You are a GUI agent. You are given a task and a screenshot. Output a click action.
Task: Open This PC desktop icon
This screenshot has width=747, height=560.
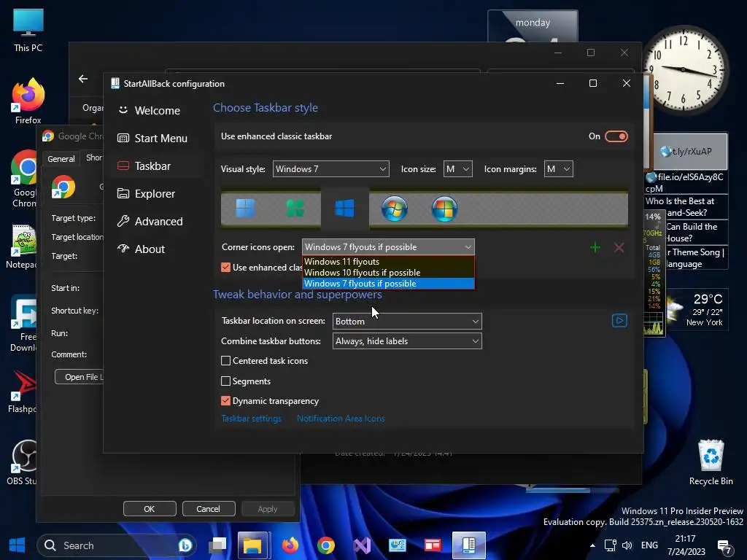click(28, 30)
